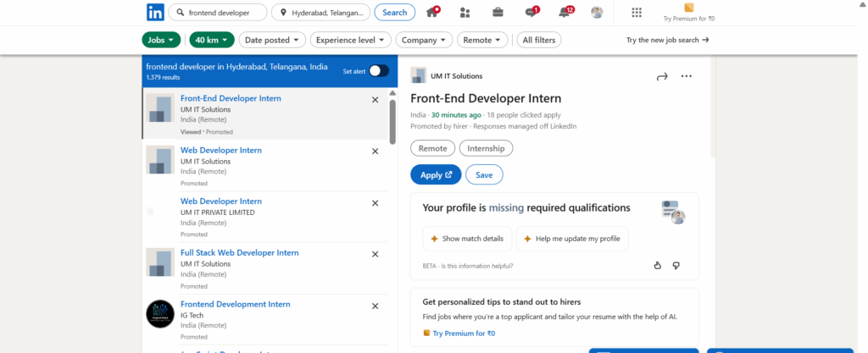Click 'Your profile is missing required qualifications' heading

(526, 207)
